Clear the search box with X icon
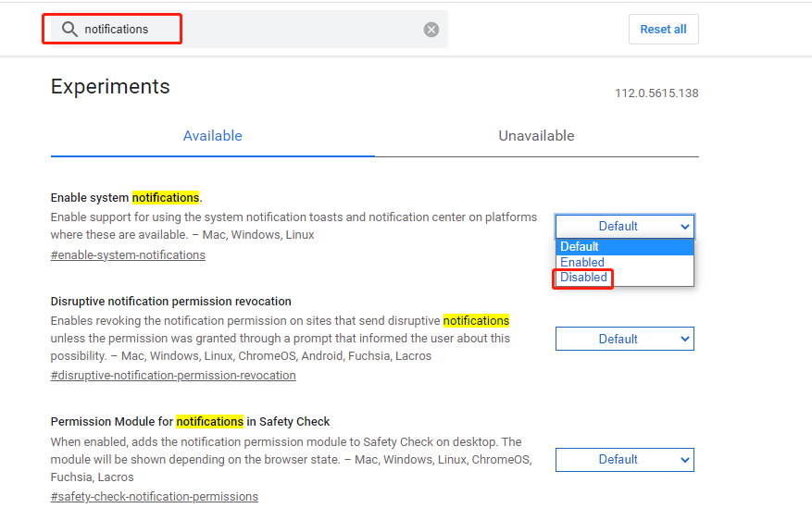812x508 pixels. (431, 30)
